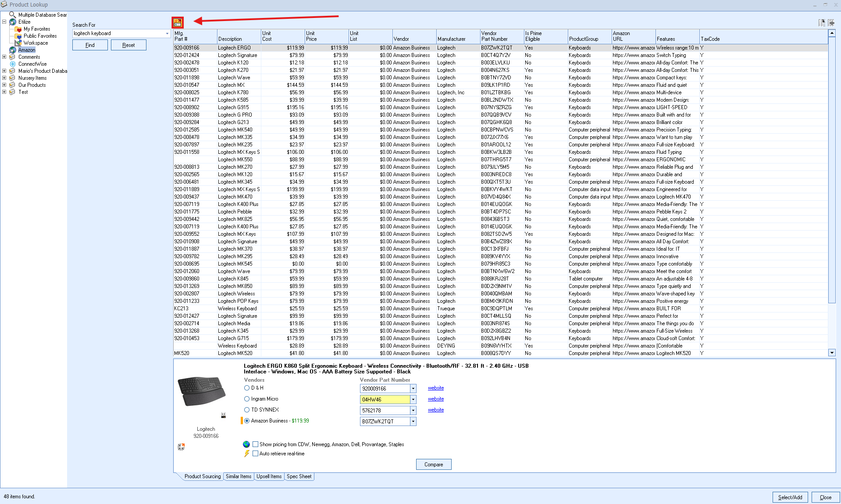Select the ConnectWise source icon

tap(13, 64)
